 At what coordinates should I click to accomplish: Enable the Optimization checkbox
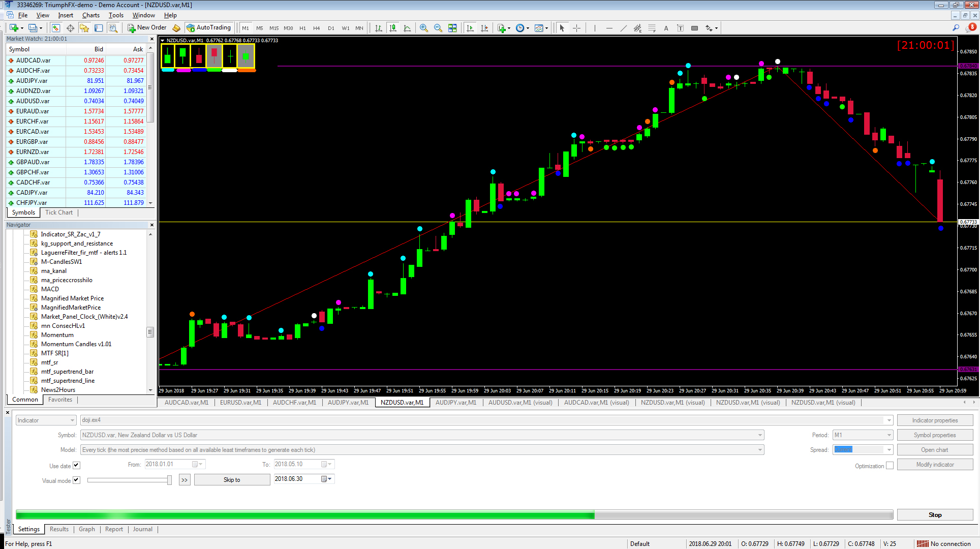(x=890, y=466)
